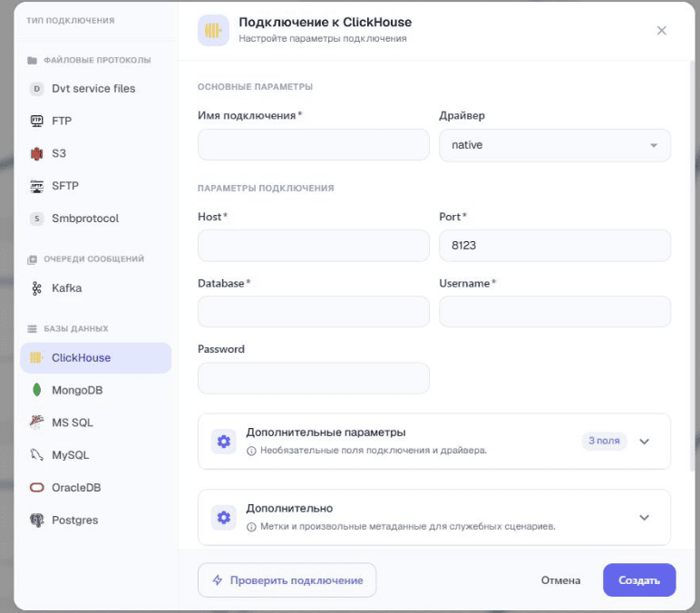
Task: Click the Postgres elephant icon
Action: (36, 521)
